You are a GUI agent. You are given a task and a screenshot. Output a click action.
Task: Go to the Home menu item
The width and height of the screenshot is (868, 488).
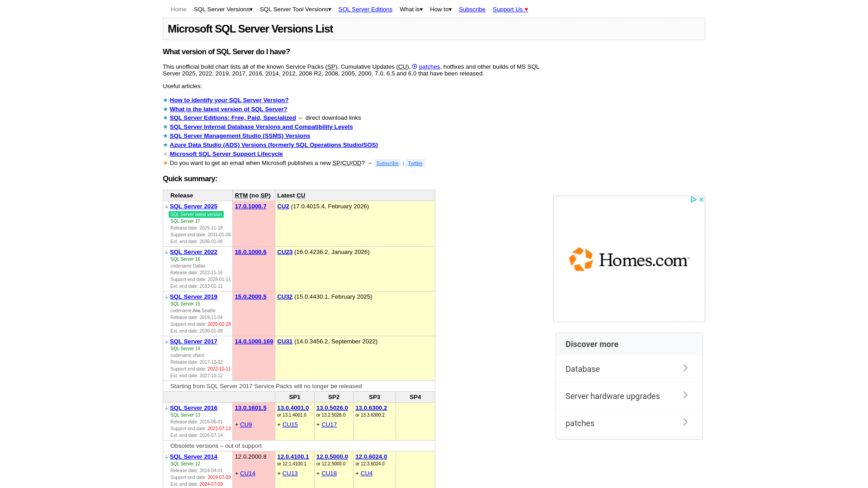coord(179,9)
